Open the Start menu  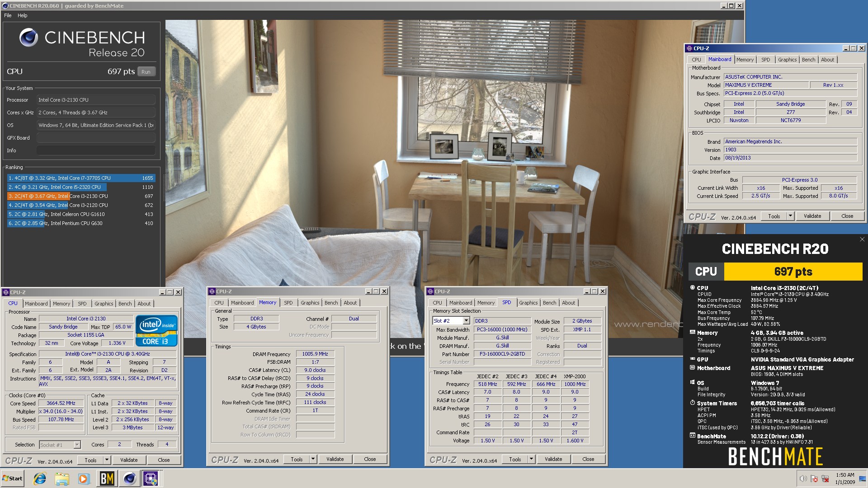click(x=13, y=479)
